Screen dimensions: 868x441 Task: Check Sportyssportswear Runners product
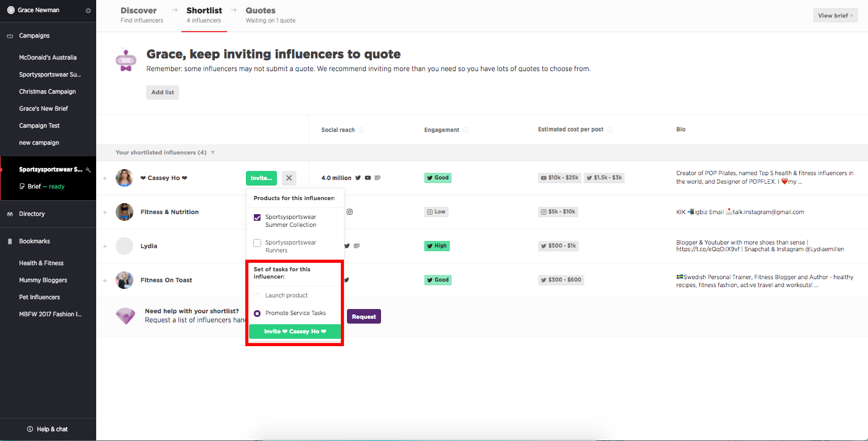257,243
